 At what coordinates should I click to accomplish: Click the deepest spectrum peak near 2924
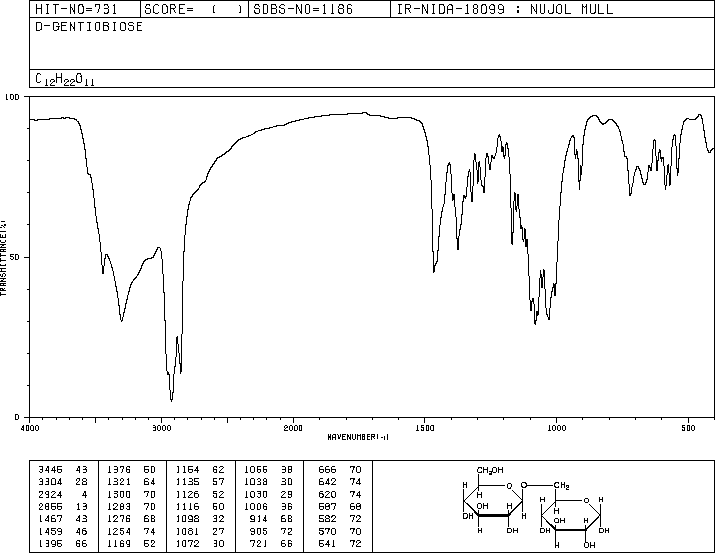click(171, 400)
